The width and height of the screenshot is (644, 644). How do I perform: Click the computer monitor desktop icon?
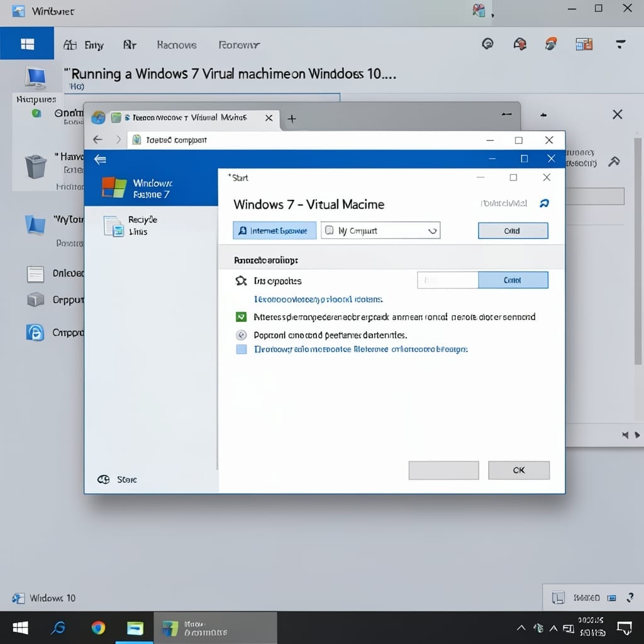pos(36,77)
